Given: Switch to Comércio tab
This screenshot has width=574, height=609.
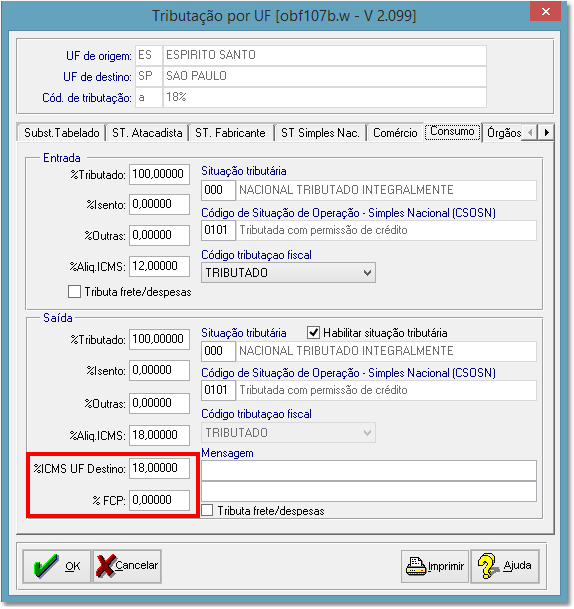Looking at the screenshot, I should [395, 133].
